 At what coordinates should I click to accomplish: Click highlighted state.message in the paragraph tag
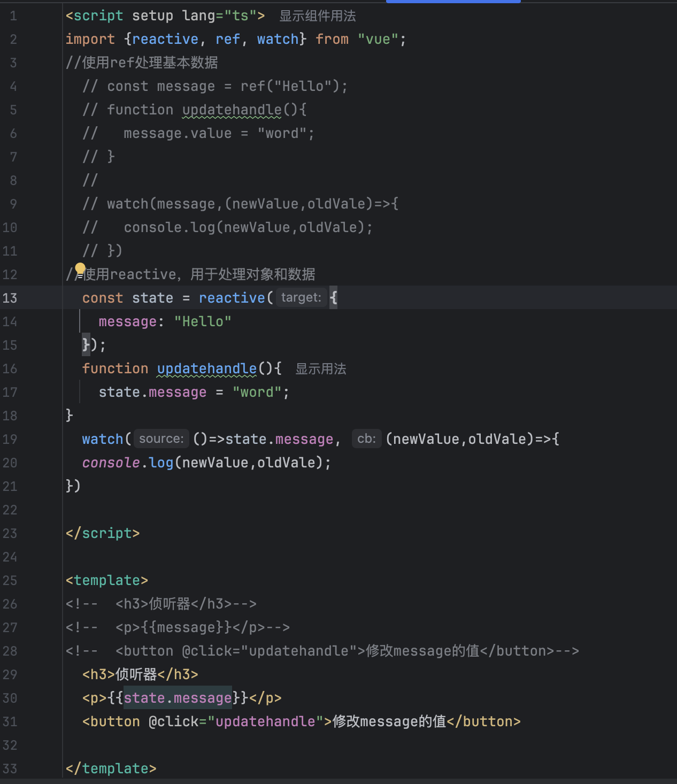[178, 698]
